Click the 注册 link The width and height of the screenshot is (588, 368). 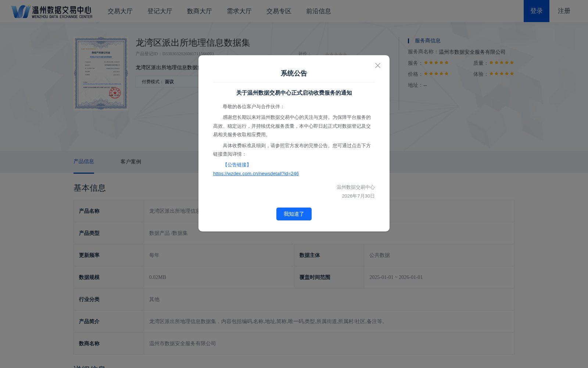click(564, 11)
